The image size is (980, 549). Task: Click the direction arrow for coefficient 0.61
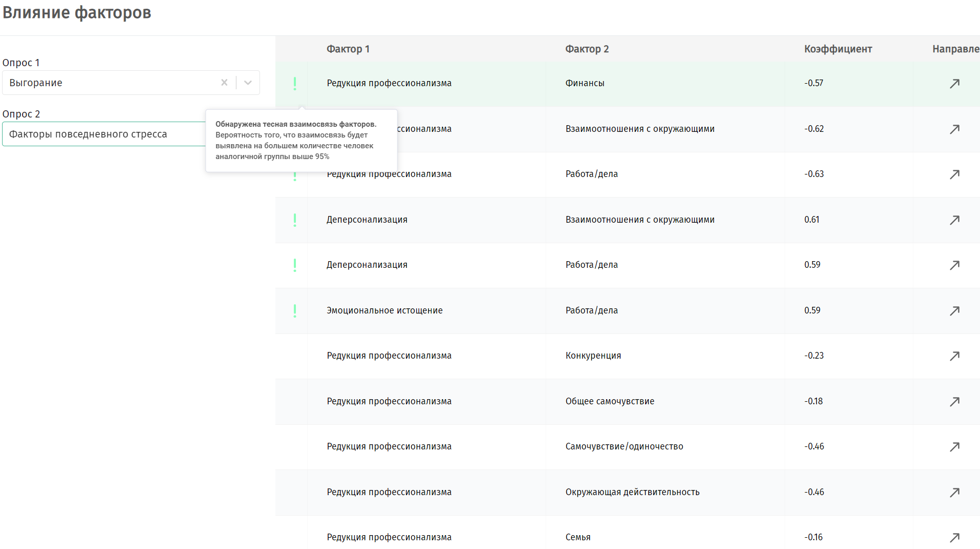point(954,220)
